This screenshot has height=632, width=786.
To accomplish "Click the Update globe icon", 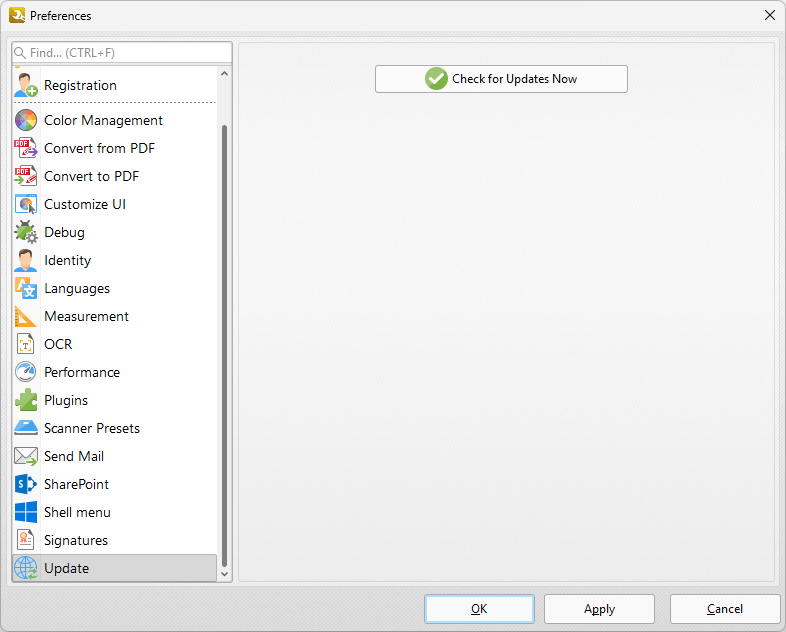I will pos(26,568).
